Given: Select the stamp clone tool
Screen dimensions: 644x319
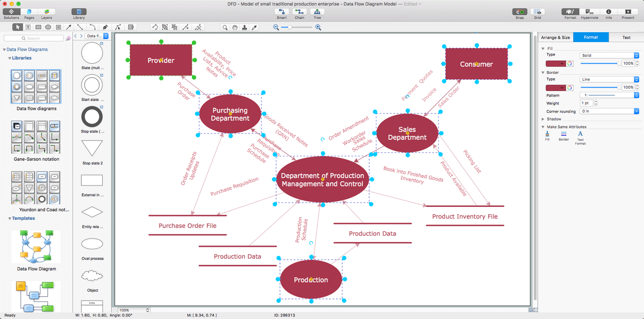Looking at the screenshot, I should pyautogui.click(x=245, y=27).
